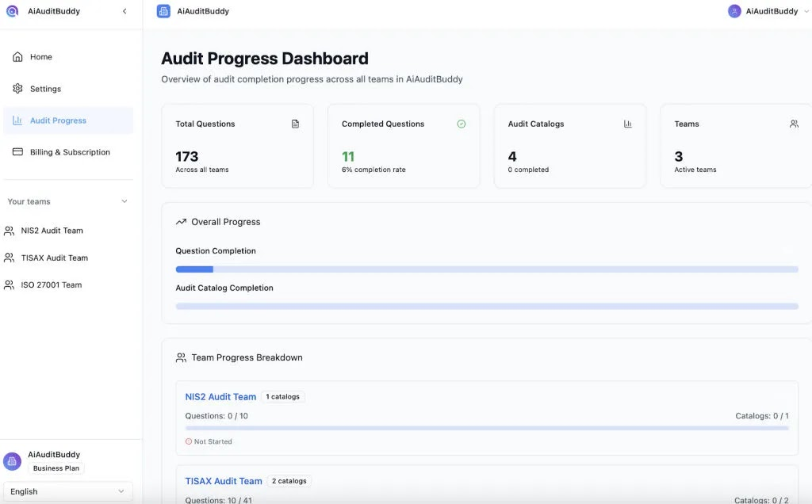
Task: Click the '6% completion rate' text
Action: [373, 170]
